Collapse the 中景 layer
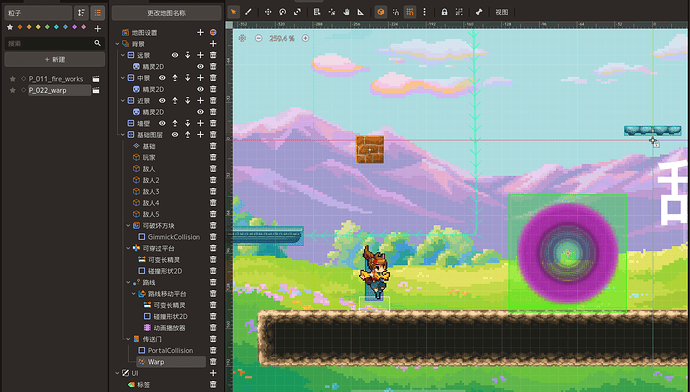Image resolution: width=690 pixels, height=392 pixels. pos(123,78)
